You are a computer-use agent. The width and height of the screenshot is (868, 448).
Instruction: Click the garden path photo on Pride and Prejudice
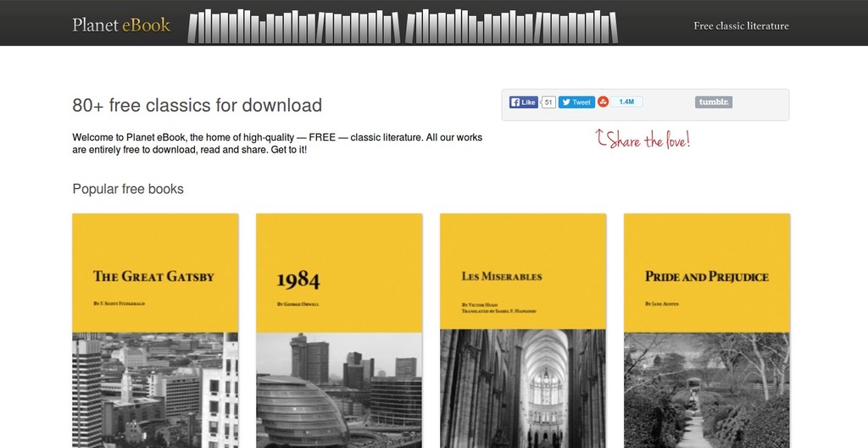tap(707, 390)
